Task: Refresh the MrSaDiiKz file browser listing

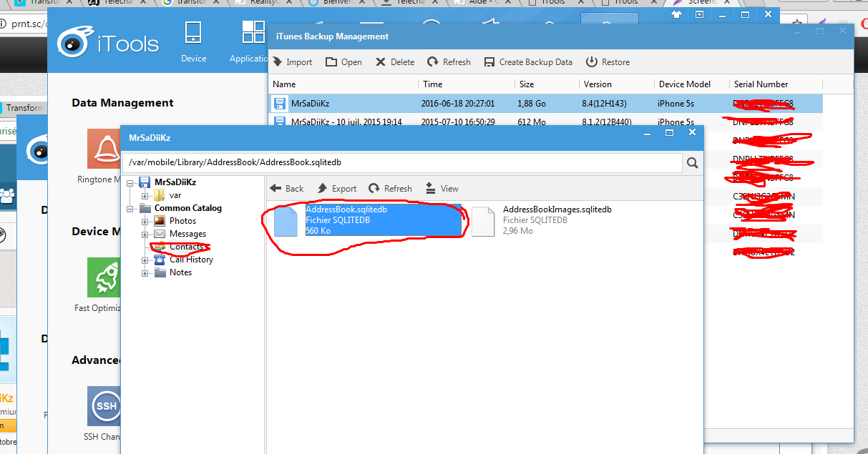Action: pos(390,189)
